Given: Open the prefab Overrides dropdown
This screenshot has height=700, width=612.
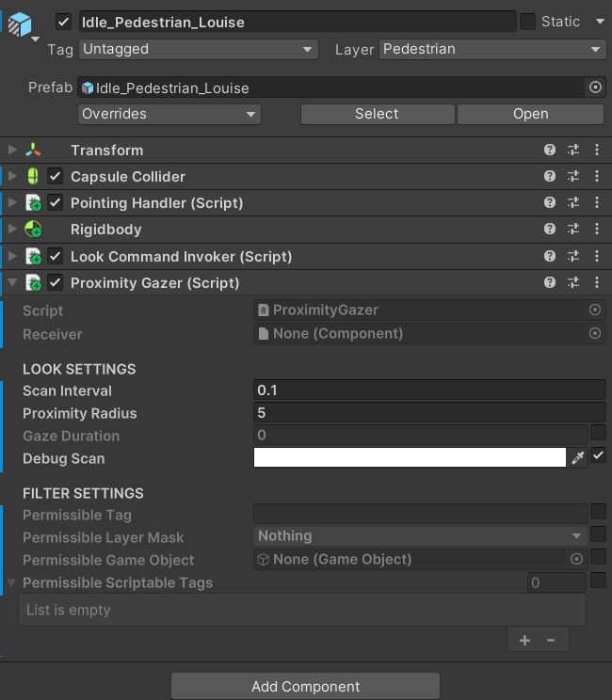Looking at the screenshot, I should point(169,114).
